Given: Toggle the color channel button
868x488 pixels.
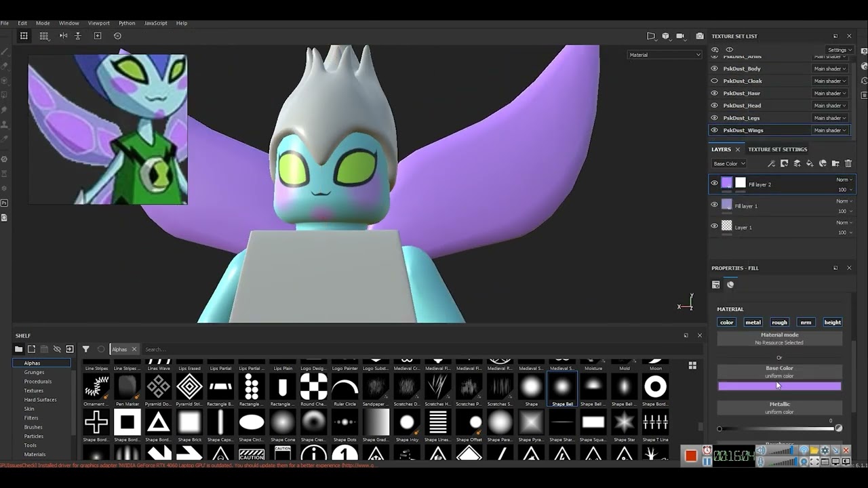Looking at the screenshot, I should [727, 323].
